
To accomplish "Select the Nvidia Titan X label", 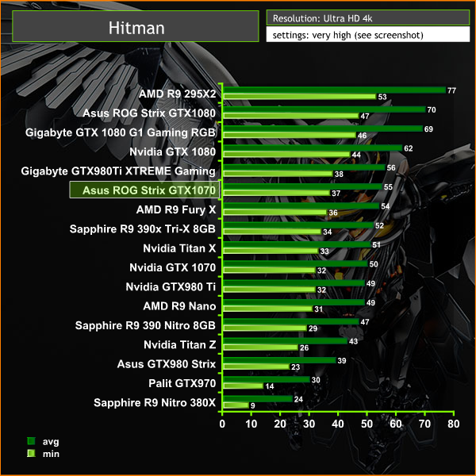I will click(x=179, y=248).
